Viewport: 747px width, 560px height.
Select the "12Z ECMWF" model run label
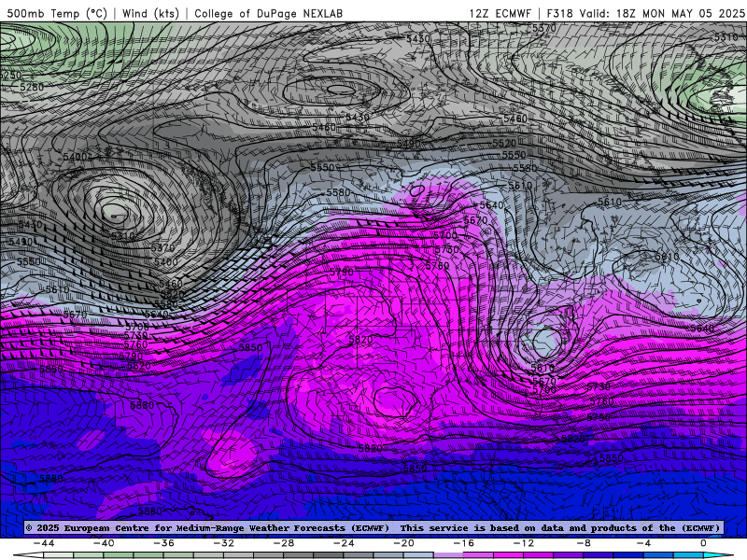tap(500, 13)
